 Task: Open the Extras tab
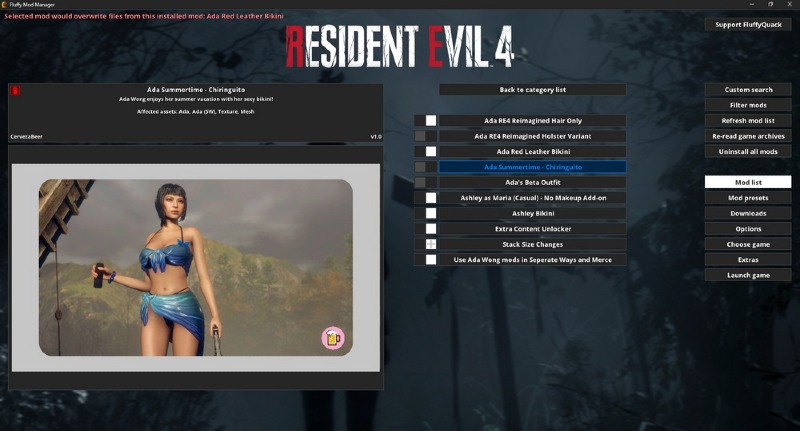[748, 260]
